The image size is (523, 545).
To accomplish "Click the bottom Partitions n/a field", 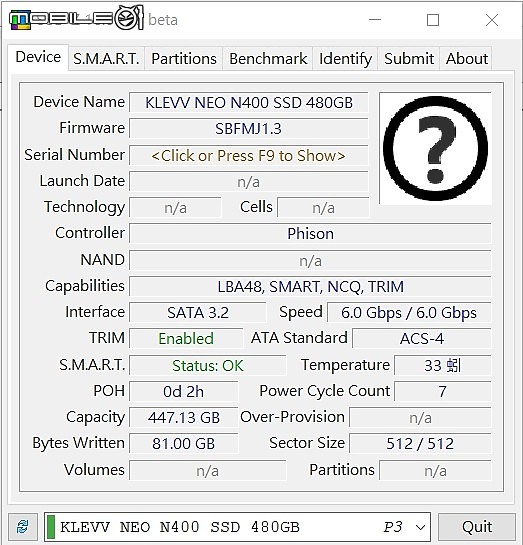I will (435, 471).
